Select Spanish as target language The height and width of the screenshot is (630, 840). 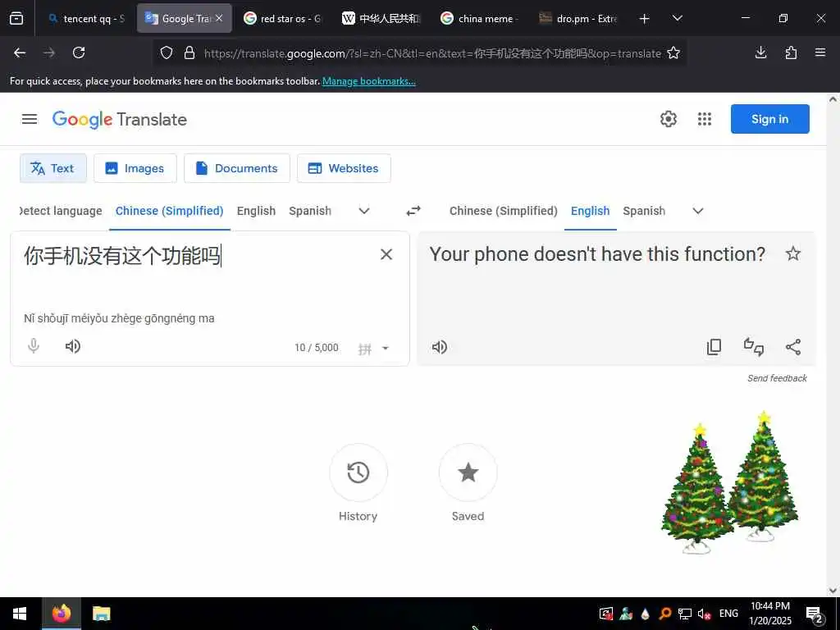644,211
